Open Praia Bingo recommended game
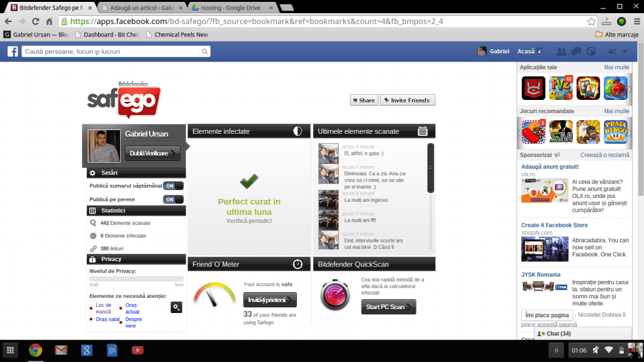Viewport: 644px width, 362px height. (x=616, y=132)
